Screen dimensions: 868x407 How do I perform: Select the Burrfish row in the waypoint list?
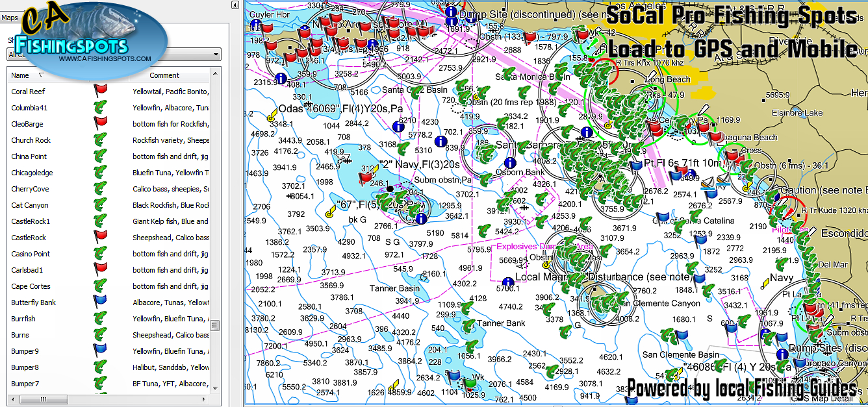23,319
